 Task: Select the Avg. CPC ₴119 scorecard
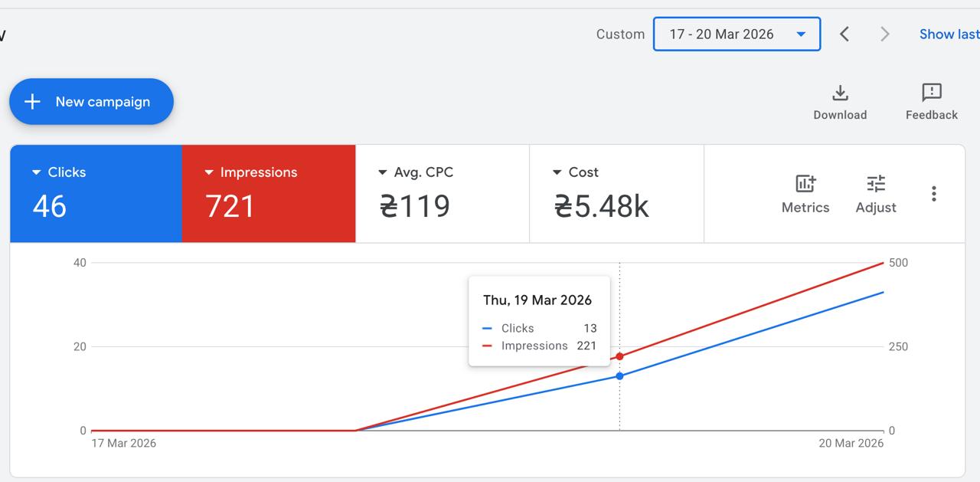pos(442,194)
